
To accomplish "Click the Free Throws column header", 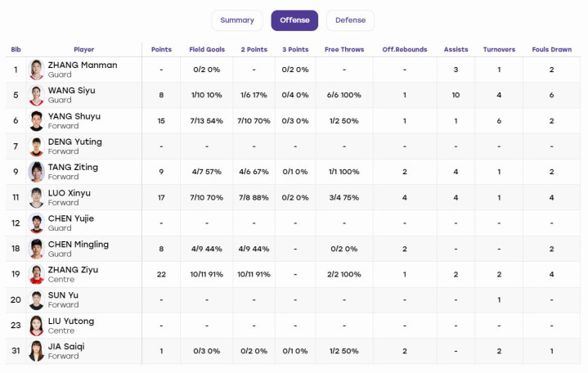I will (344, 49).
